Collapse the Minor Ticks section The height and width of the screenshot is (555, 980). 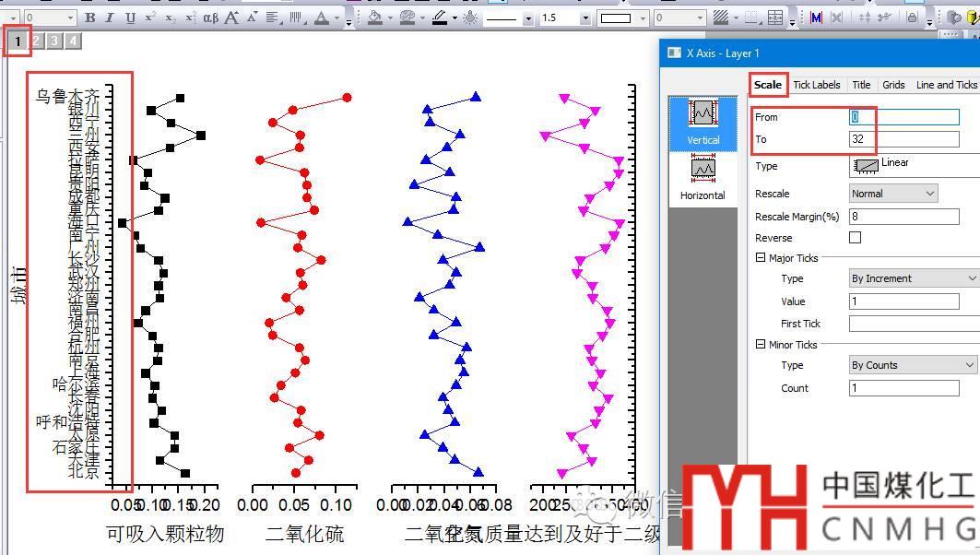pos(761,344)
